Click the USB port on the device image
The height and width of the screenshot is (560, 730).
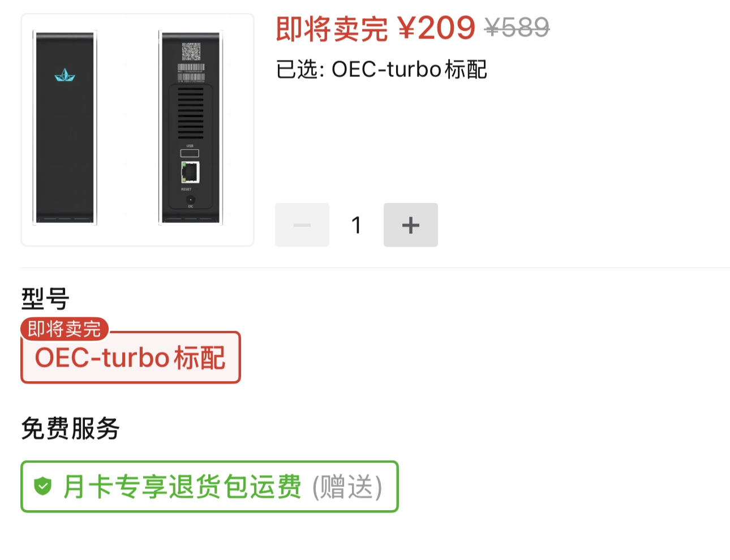click(190, 153)
